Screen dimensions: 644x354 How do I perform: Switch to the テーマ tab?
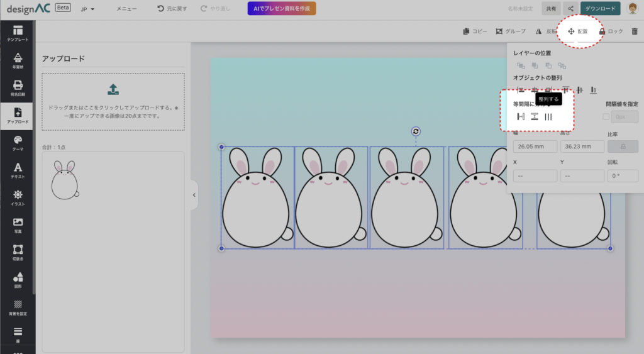pyautogui.click(x=18, y=143)
